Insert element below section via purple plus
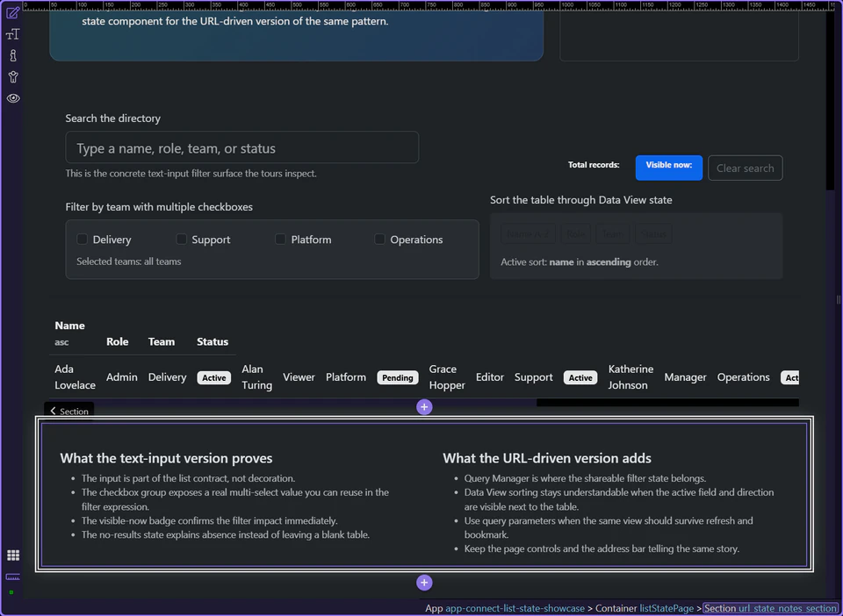 click(424, 583)
